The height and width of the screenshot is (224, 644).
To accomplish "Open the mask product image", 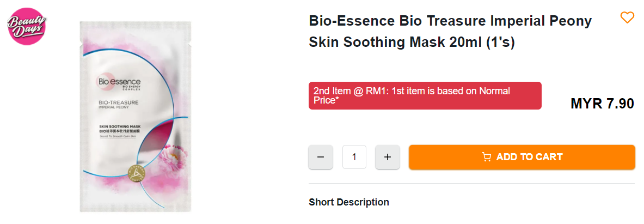I will click(135, 116).
